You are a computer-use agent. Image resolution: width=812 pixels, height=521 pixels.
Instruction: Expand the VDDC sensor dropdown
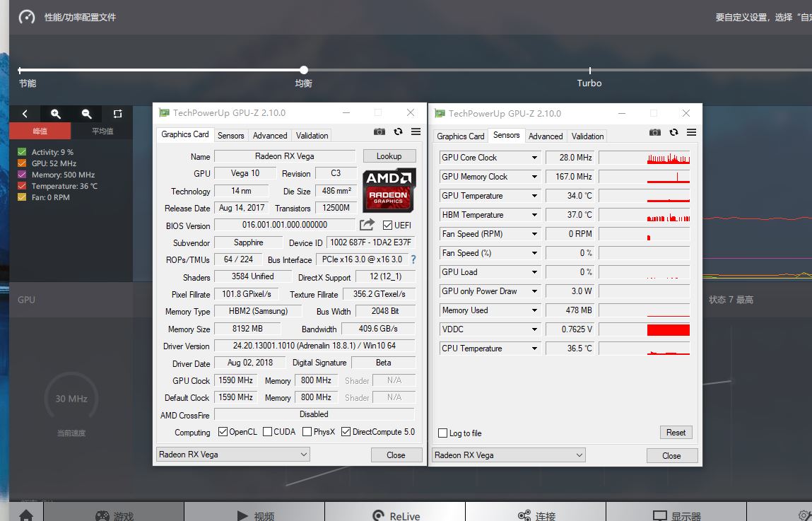[x=534, y=329]
